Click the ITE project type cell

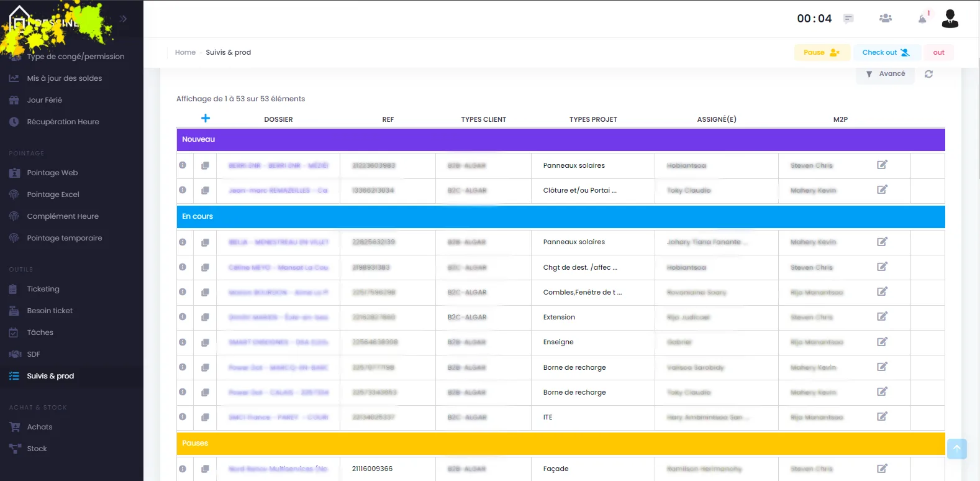click(x=593, y=418)
